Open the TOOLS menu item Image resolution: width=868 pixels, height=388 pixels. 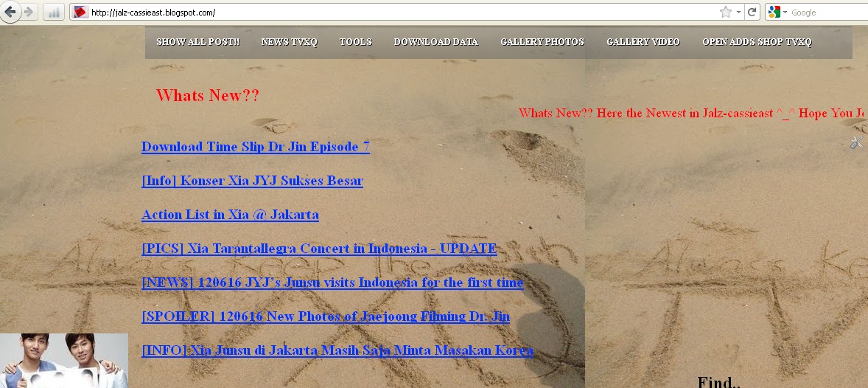tap(356, 42)
